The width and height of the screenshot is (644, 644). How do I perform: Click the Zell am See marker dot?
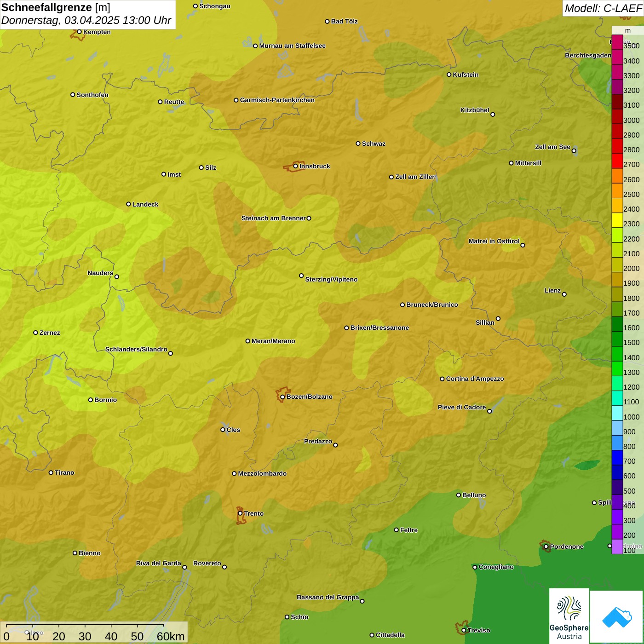click(x=574, y=151)
